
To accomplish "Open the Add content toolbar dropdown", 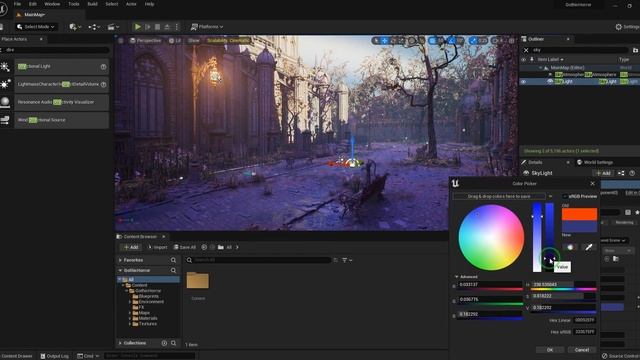I will 75,27.
